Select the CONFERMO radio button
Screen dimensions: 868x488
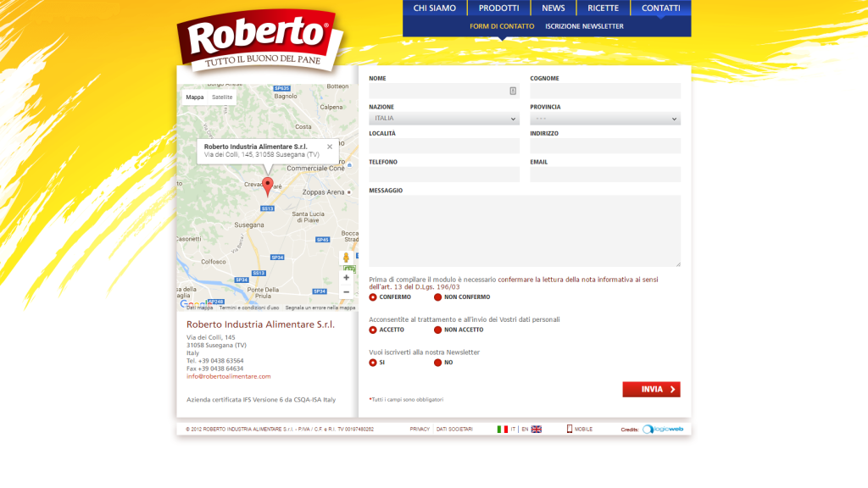click(x=373, y=297)
